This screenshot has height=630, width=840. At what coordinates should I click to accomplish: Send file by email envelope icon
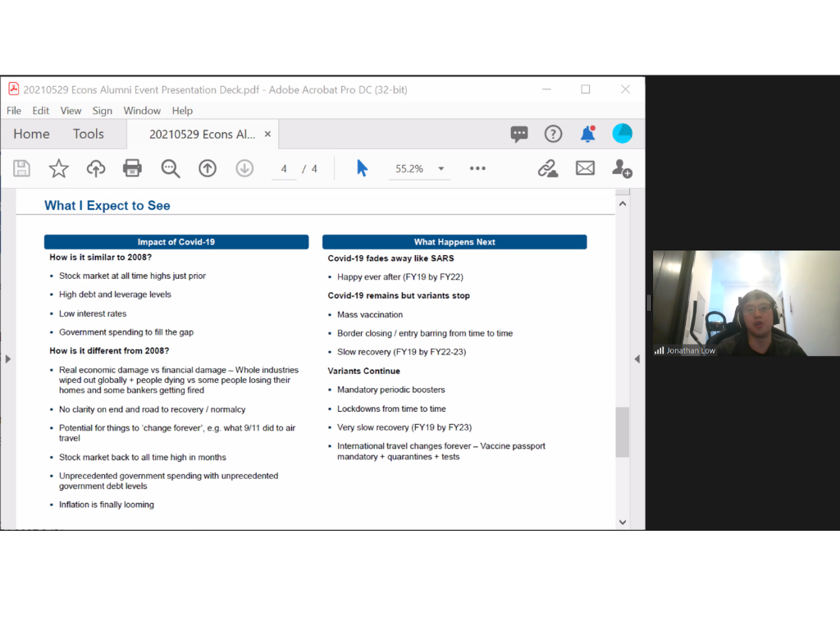click(x=585, y=168)
